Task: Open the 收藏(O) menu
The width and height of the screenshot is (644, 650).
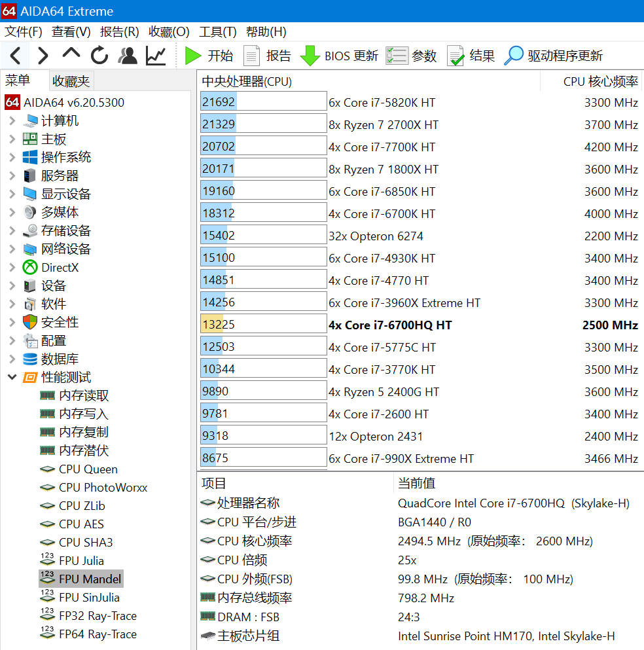Action: click(x=169, y=32)
